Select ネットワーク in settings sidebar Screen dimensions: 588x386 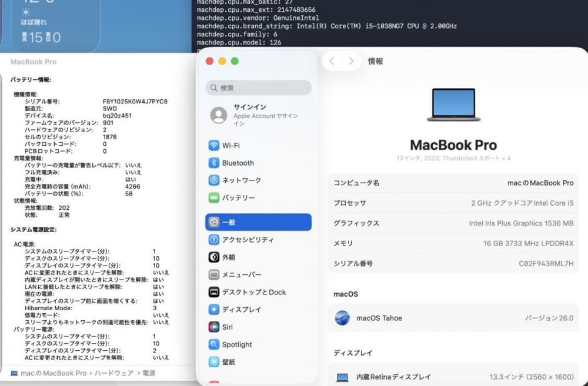coord(258,180)
